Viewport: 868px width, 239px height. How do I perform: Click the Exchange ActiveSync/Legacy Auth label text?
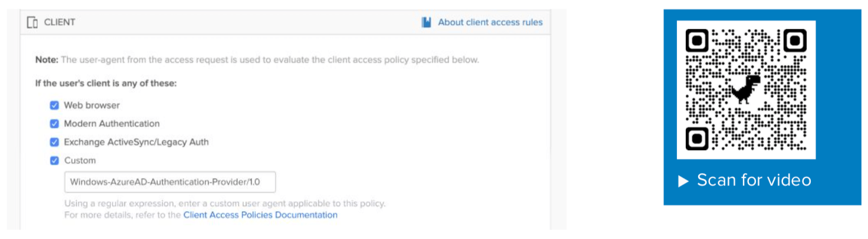click(x=136, y=142)
